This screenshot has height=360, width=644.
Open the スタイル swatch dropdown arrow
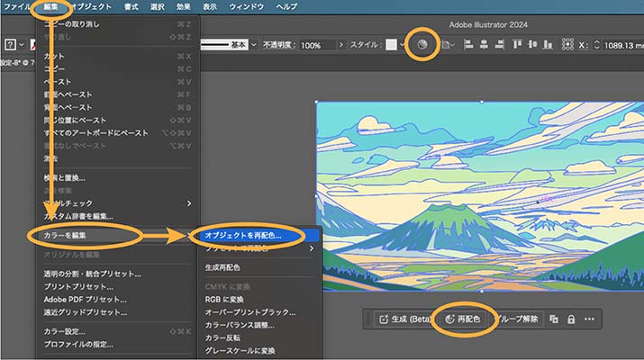pos(402,45)
